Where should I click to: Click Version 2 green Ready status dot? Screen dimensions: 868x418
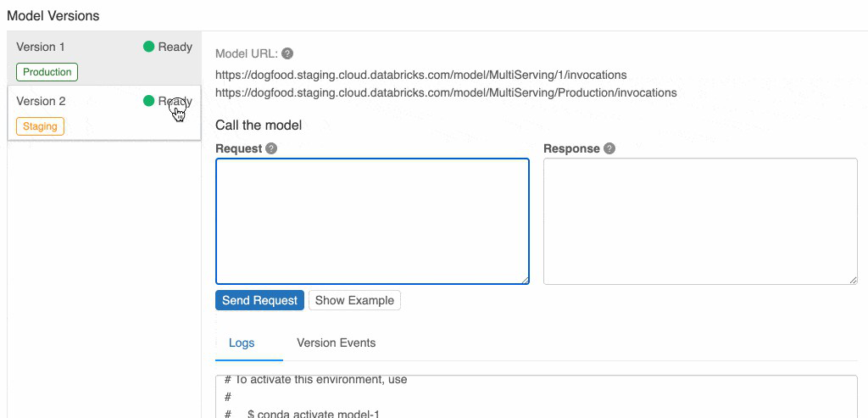[x=149, y=101]
